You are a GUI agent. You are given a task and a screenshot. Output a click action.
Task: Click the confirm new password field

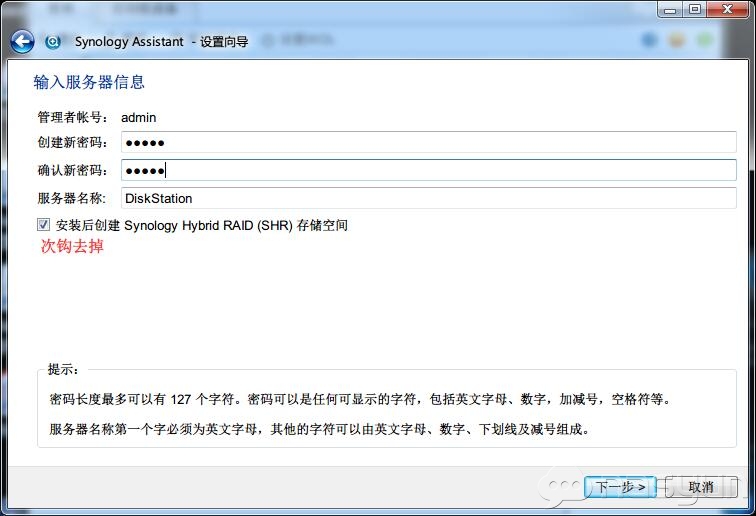[x=429, y=170]
